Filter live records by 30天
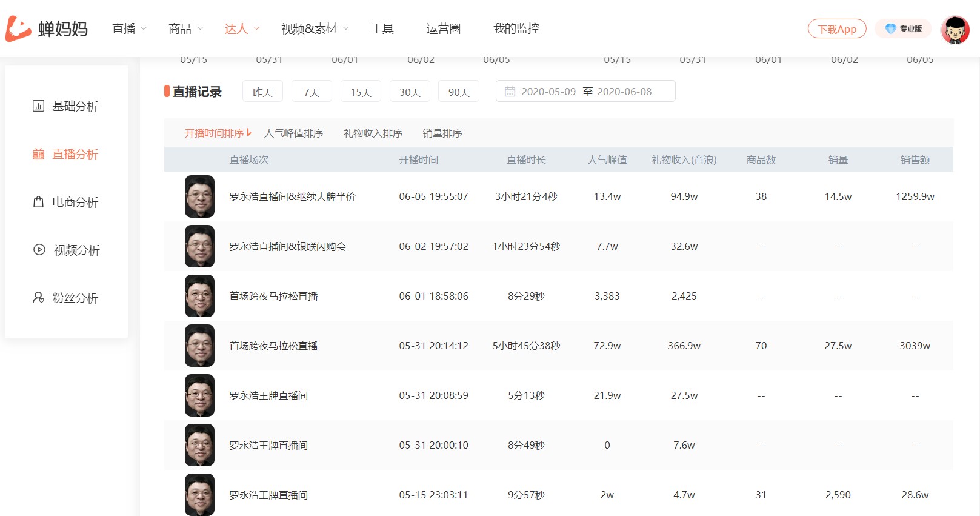980x516 pixels. [410, 92]
